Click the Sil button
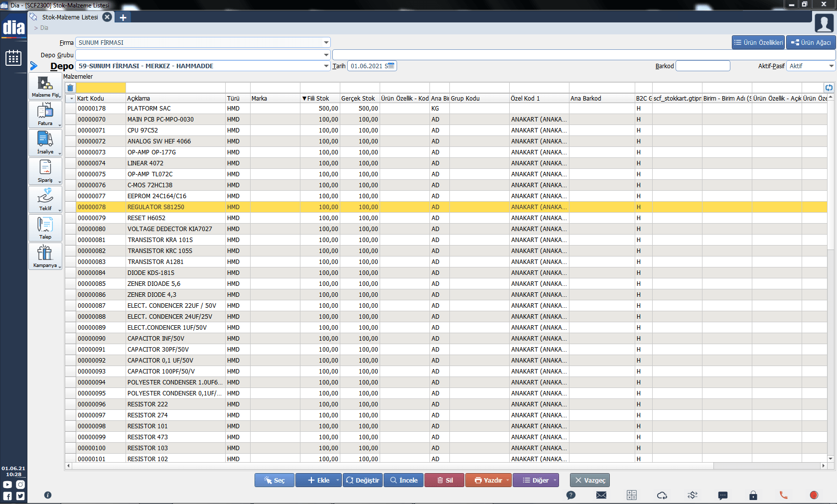This screenshot has height=504, width=837. (444, 480)
